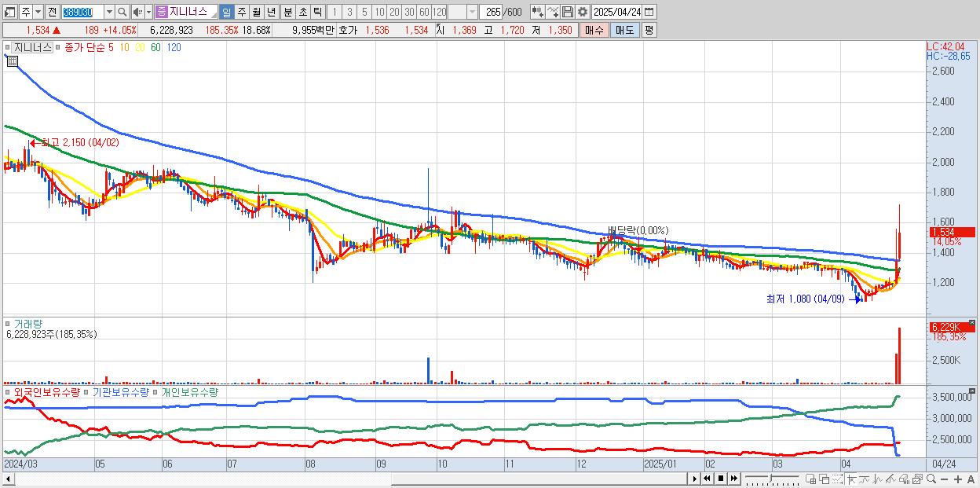Adjust the chart zoom slider handle
Image resolution: width=980 pixels, height=488 pixels.
770,478
